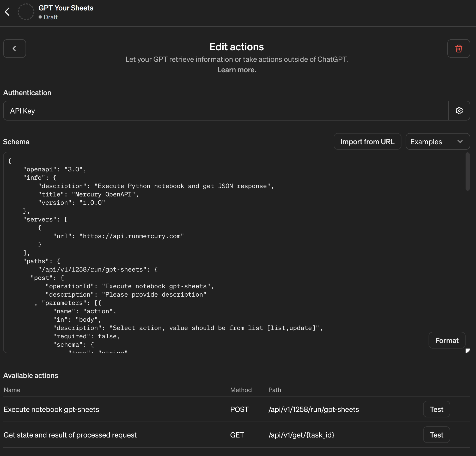Open API Key settings with the gear icon

coord(459,111)
